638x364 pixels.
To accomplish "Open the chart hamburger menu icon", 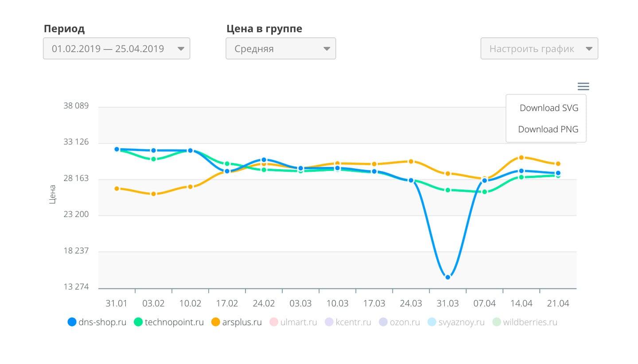I will (x=583, y=86).
